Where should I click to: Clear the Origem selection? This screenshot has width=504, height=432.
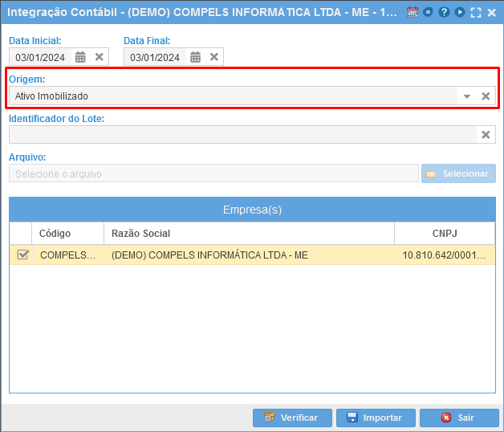tap(486, 96)
